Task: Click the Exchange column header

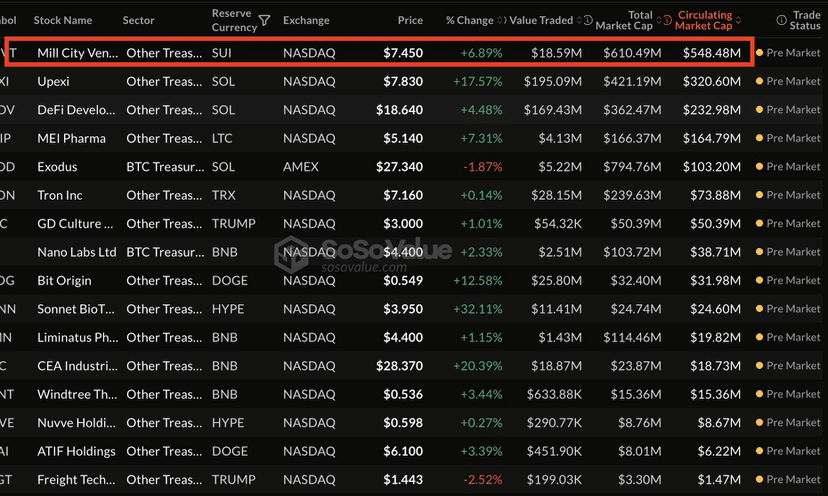Action: click(x=306, y=20)
